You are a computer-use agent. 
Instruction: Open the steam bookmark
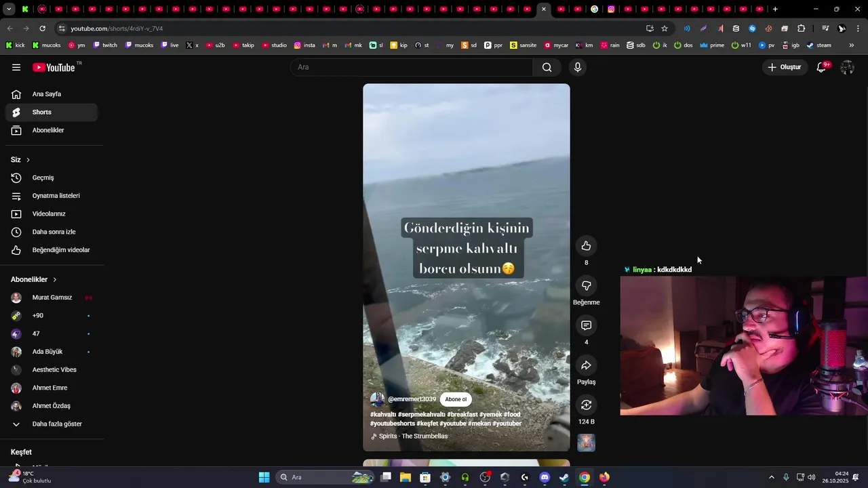(x=818, y=45)
